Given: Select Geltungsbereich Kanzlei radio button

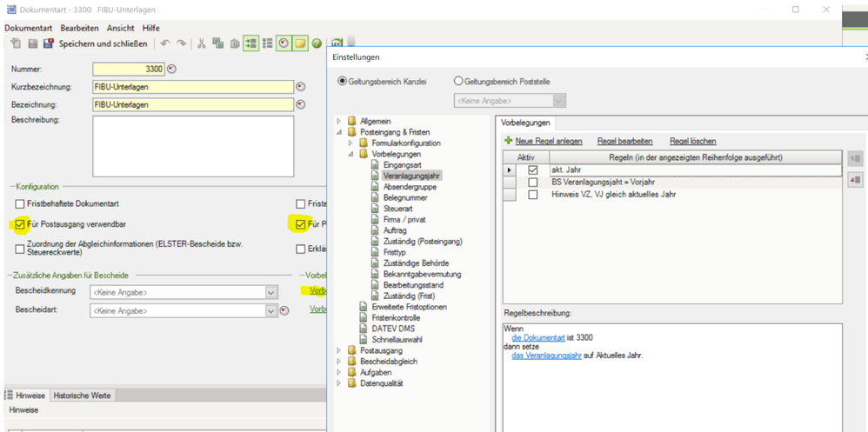Looking at the screenshot, I should pos(342,82).
